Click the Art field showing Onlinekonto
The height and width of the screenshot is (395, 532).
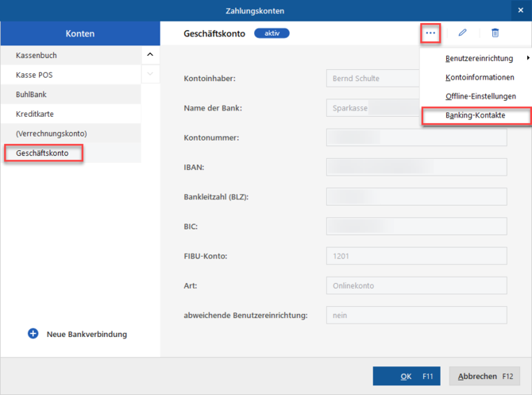417,285
